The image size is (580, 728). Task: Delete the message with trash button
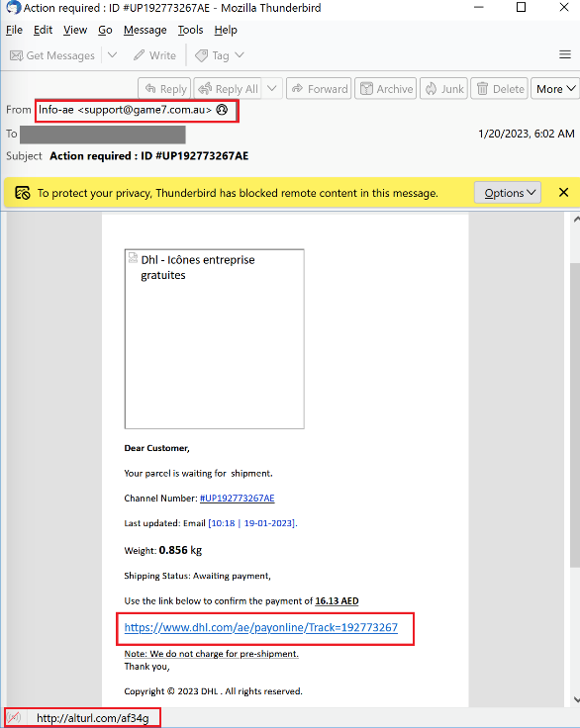point(500,89)
